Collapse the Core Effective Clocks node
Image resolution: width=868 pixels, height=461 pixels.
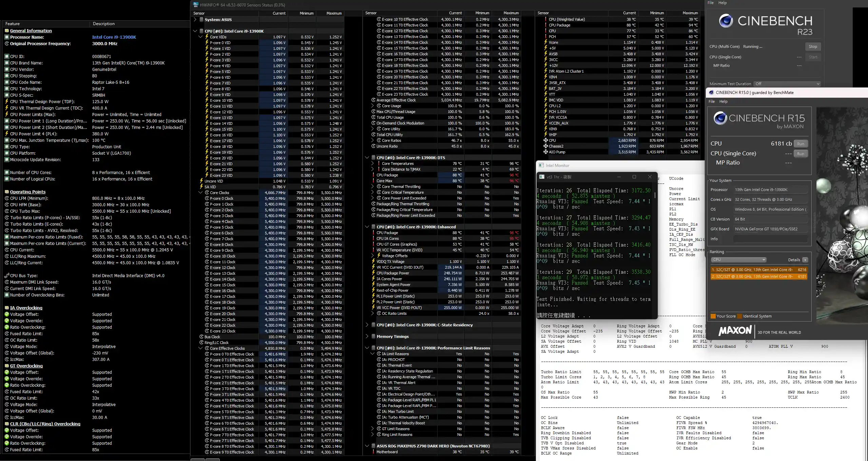click(x=200, y=348)
